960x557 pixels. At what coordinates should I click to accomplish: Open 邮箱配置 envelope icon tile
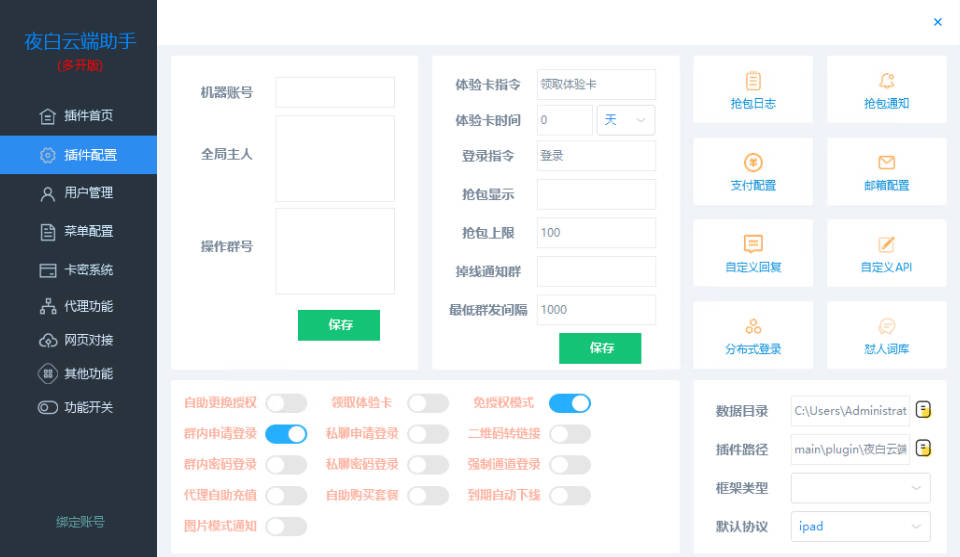pos(886,164)
